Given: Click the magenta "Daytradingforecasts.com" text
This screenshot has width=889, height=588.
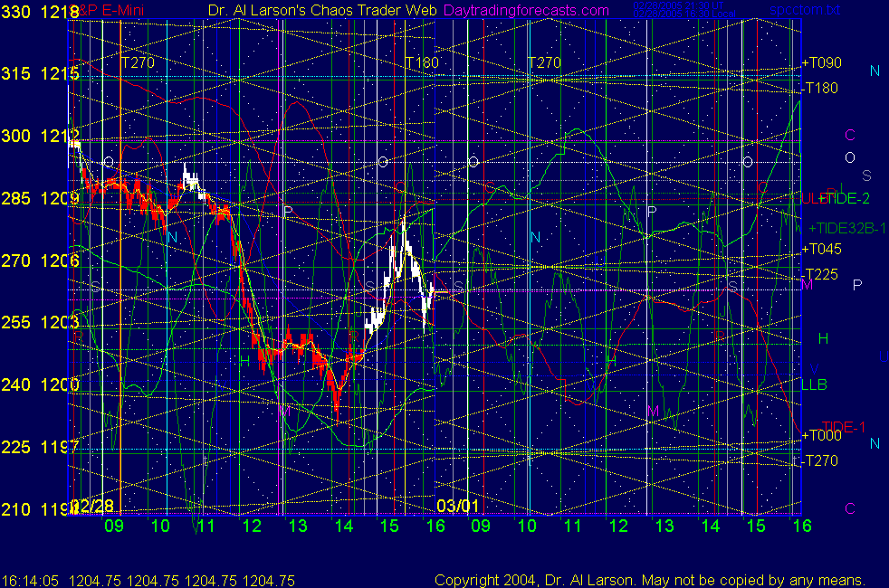Looking at the screenshot, I should tap(526, 10).
